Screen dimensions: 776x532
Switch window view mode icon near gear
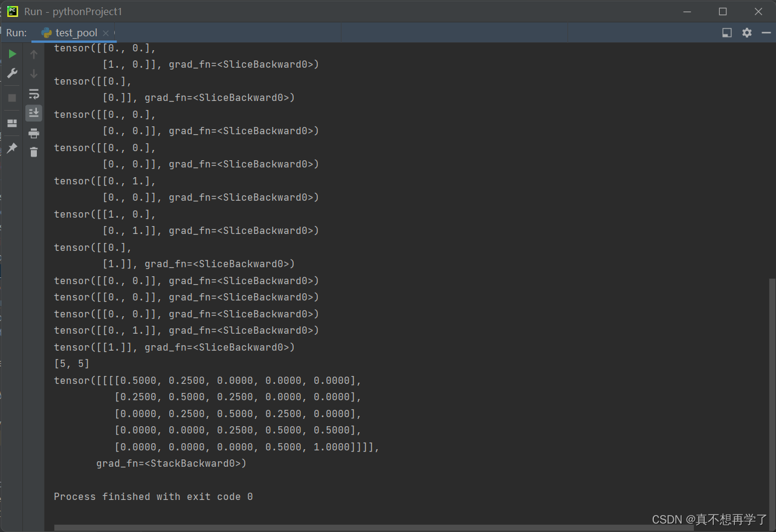(x=727, y=33)
